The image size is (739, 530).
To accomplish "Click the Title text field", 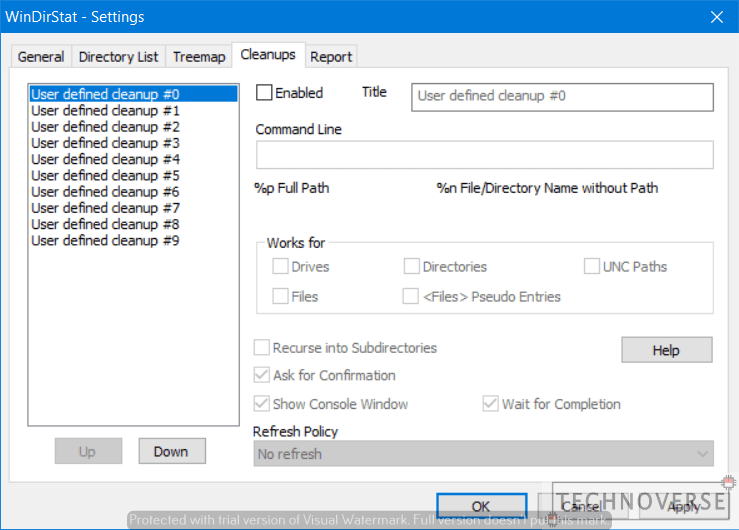I will (x=562, y=97).
